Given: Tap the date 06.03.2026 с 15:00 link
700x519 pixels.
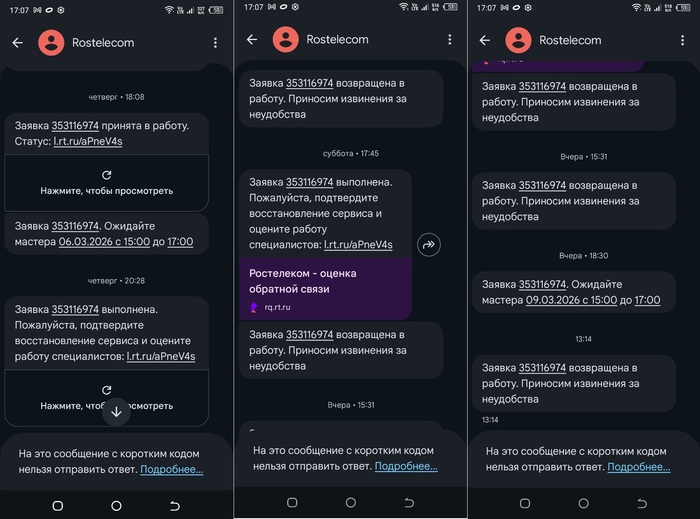Looking at the screenshot, I should pos(104,242).
